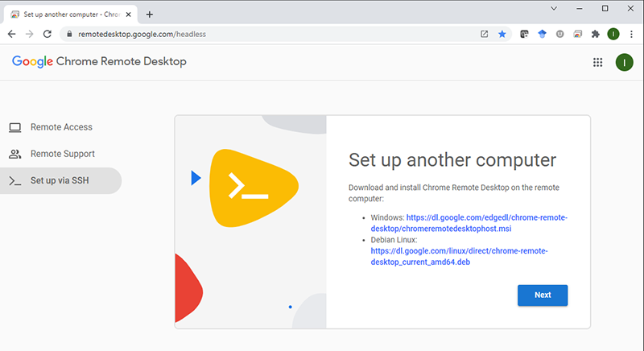Screen dimensions: 644x351
Task: Expand the tab search chevron
Action: [554, 8]
